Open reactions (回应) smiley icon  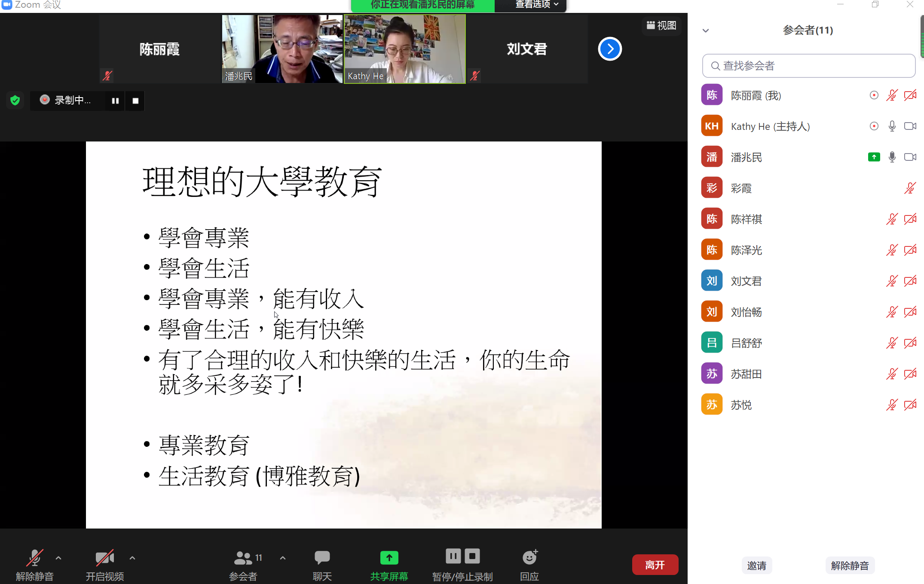pos(529,558)
